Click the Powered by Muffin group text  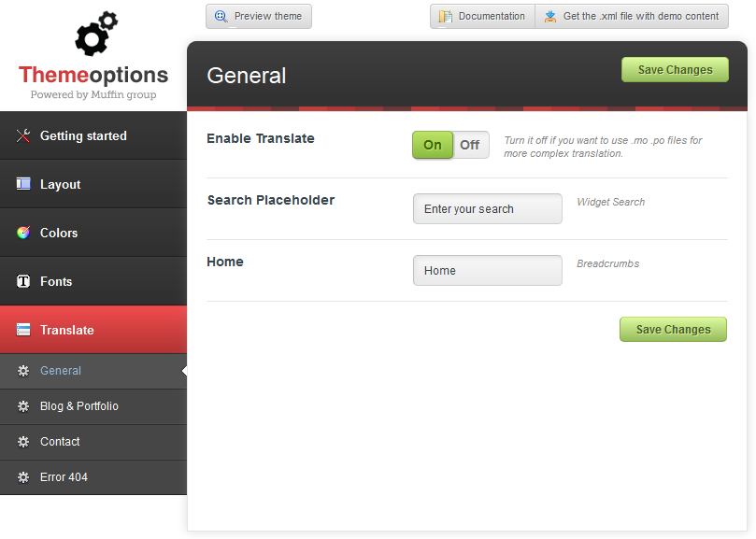93,94
